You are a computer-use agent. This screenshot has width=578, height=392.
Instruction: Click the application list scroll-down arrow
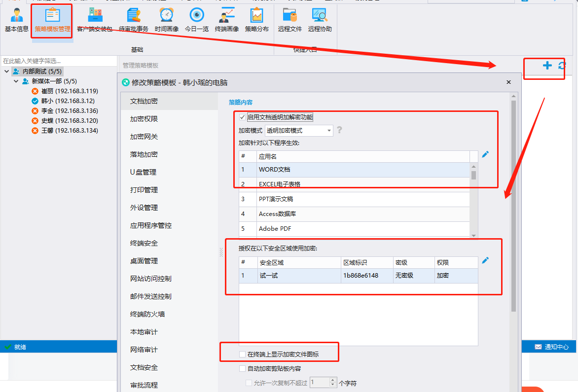point(473,236)
